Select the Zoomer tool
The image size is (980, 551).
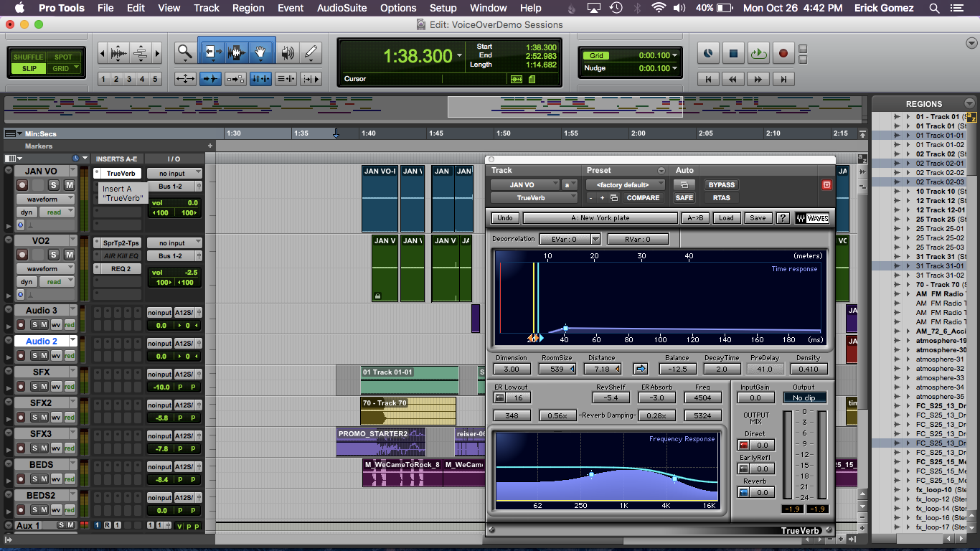click(185, 52)
